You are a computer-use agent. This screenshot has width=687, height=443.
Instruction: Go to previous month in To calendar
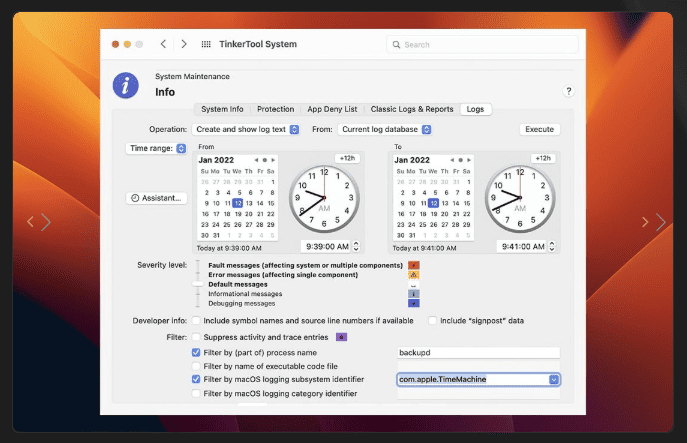click(x=452, y=160)
